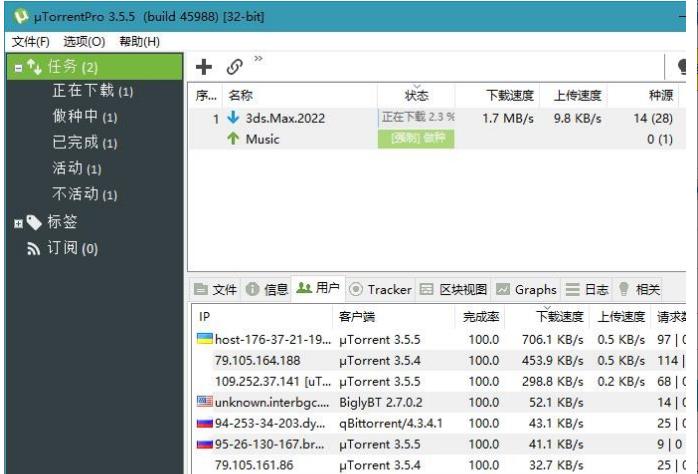Sort torrents by 上传速度 column in torrent list

point(574,95)
